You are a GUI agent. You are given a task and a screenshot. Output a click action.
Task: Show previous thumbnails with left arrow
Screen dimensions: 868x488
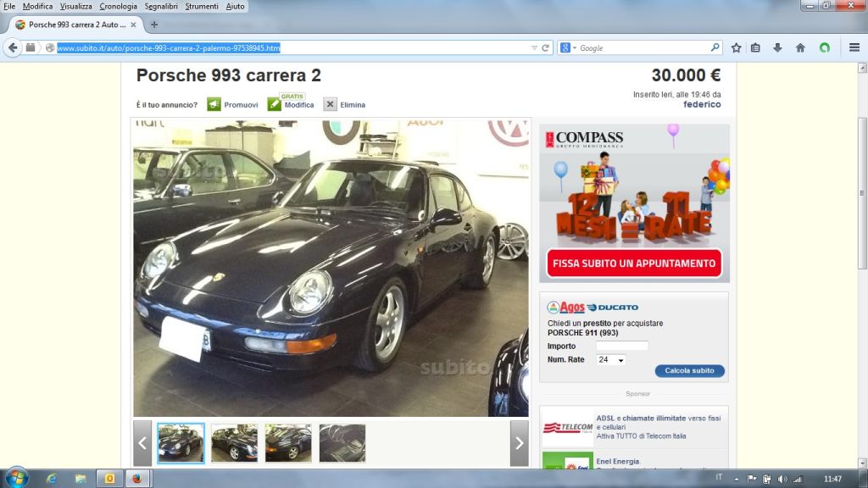[x=142, y=443]
